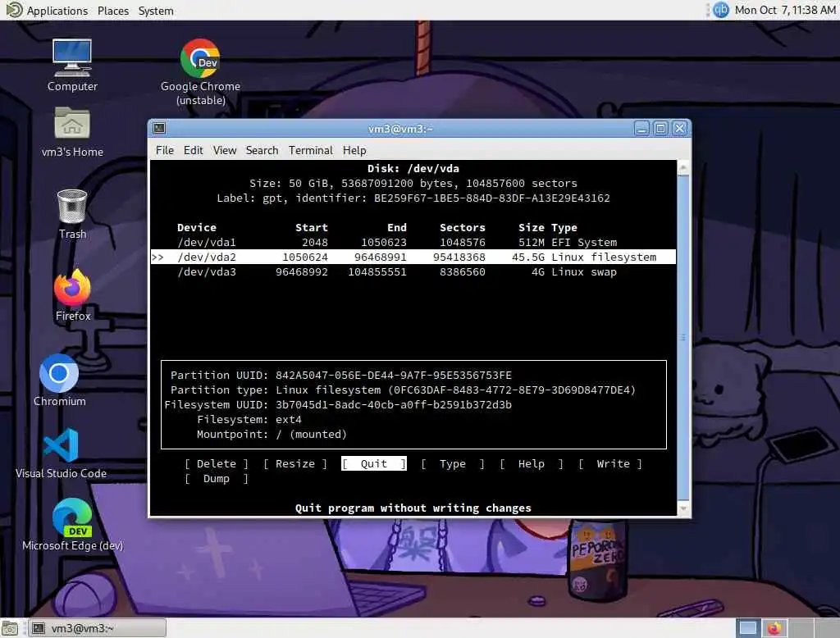Click the 'Disk: /dev/vda' header text

[x=413, y=168]
